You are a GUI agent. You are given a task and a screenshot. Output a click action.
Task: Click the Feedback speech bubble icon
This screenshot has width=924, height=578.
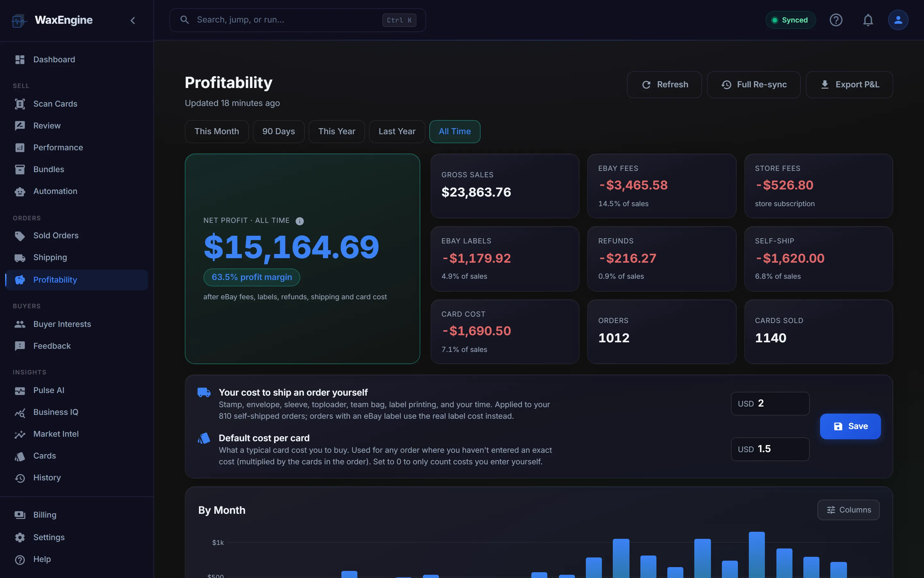(20, 346)
